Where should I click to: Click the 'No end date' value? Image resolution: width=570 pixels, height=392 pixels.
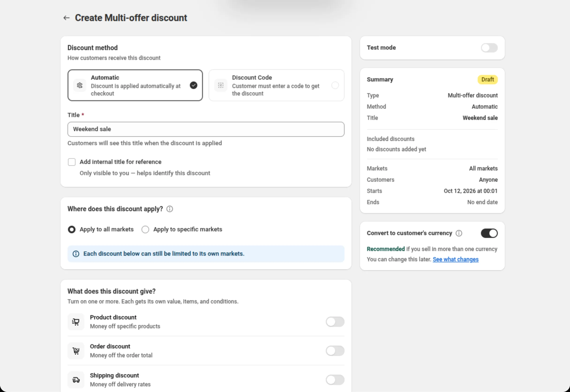482,202
